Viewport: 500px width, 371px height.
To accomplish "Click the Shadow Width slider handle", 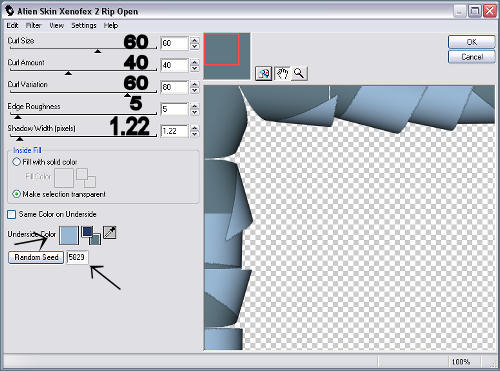I will point(20,139).
